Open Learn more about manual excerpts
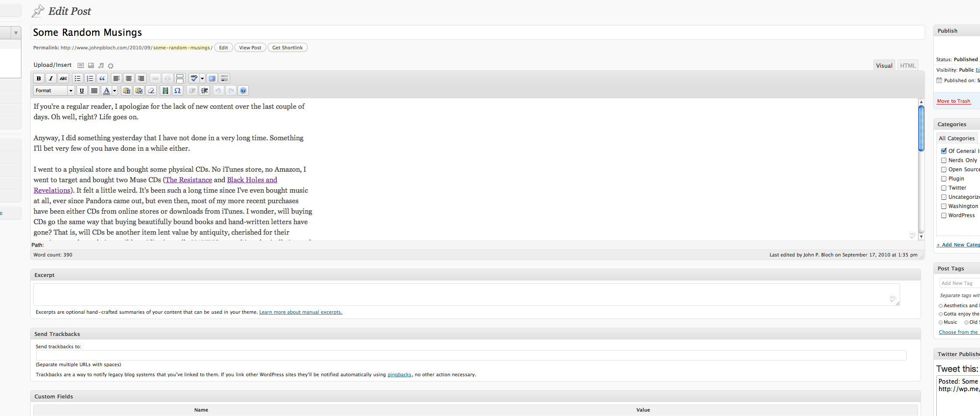The image size is (980, 416). pyautogui.click(x=301, y=312)
